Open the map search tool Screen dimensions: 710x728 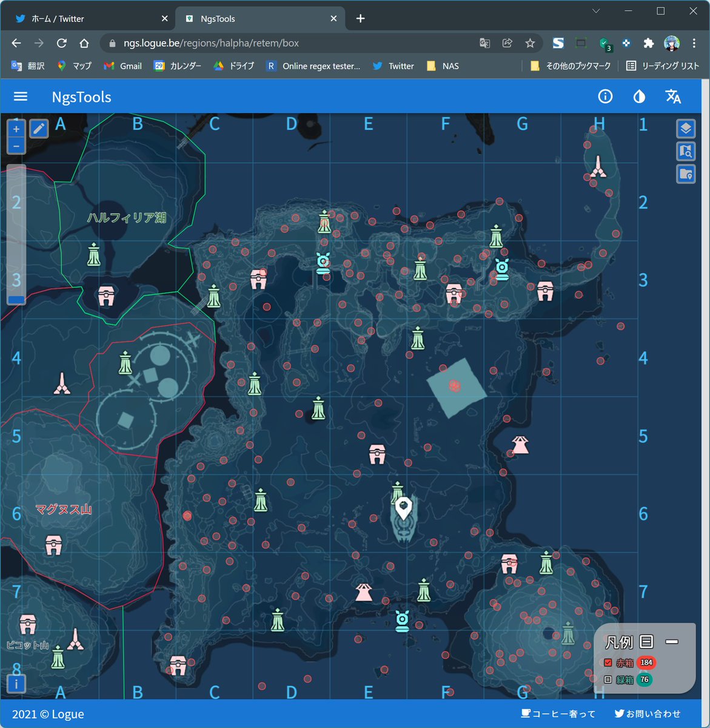click(x=686, y=151)
